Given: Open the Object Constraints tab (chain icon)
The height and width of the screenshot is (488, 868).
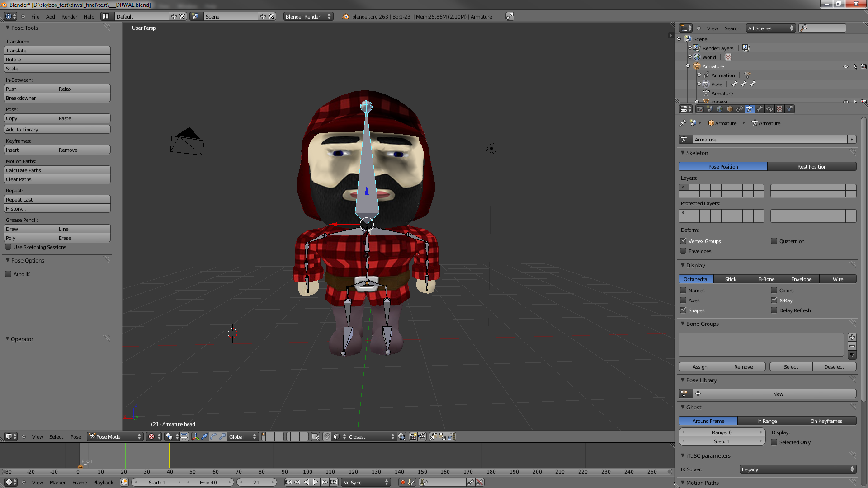Looking at the screenshot, I should coord(740,109).
